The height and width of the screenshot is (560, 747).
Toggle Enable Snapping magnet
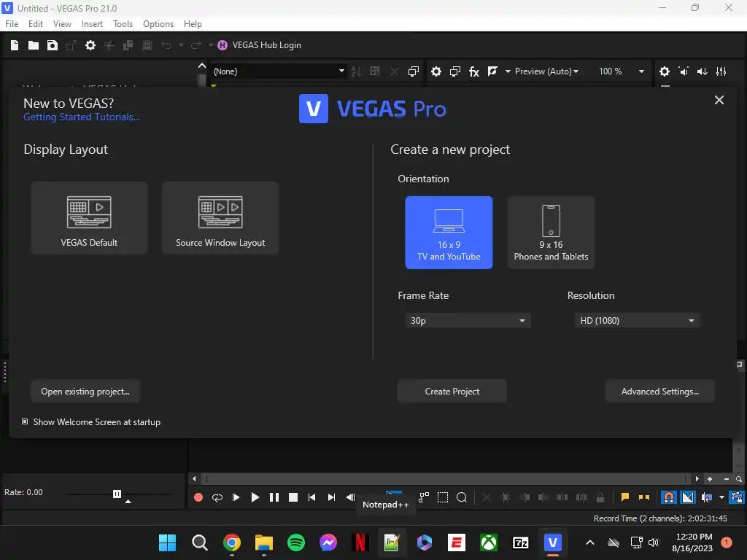pyautogui.click(x=669, y=497)
